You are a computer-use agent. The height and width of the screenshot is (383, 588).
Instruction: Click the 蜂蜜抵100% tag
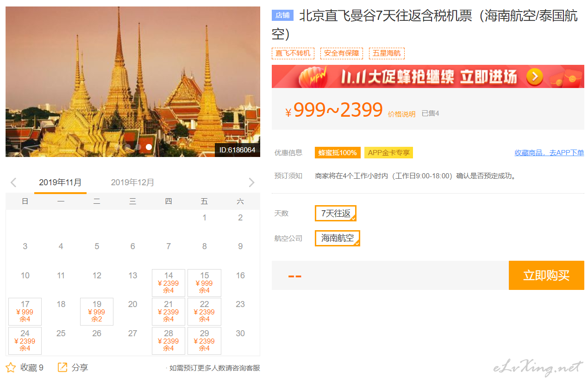pos(338,153)
